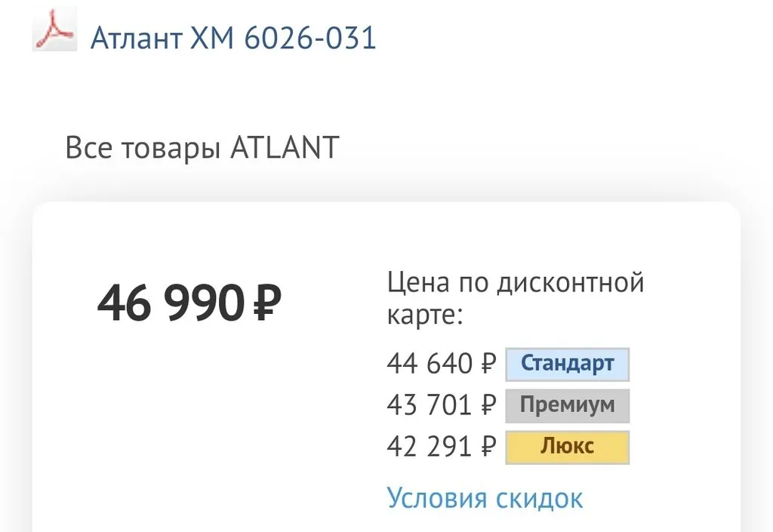Select the 43 701 ₽ discount price
Viewport: 773px width, 532px height.
tap(440, 404)
